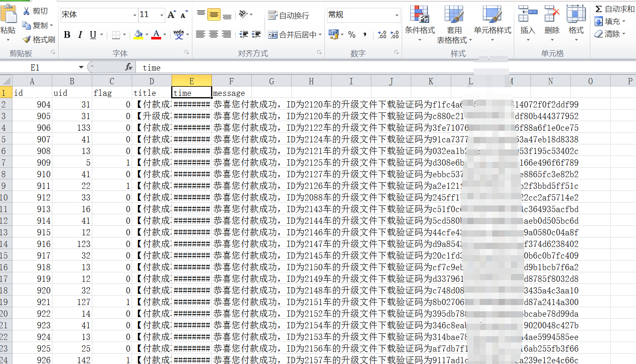Click Insert cells (插入)
Screen dimensions: 636x364
pyautogui.click(x=528, y=24)
